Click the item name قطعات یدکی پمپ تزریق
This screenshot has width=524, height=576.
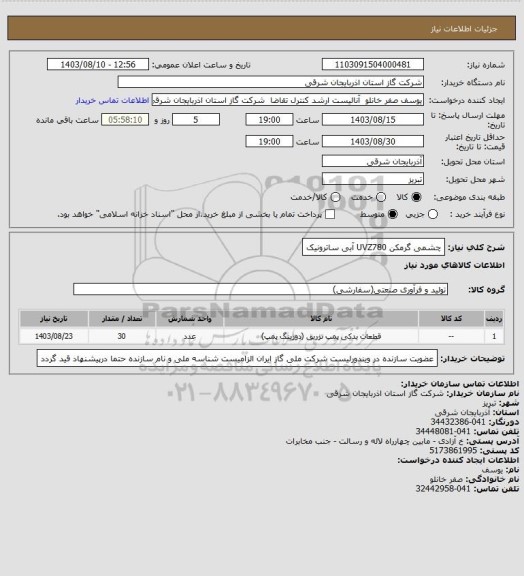(x=321, y=336)
